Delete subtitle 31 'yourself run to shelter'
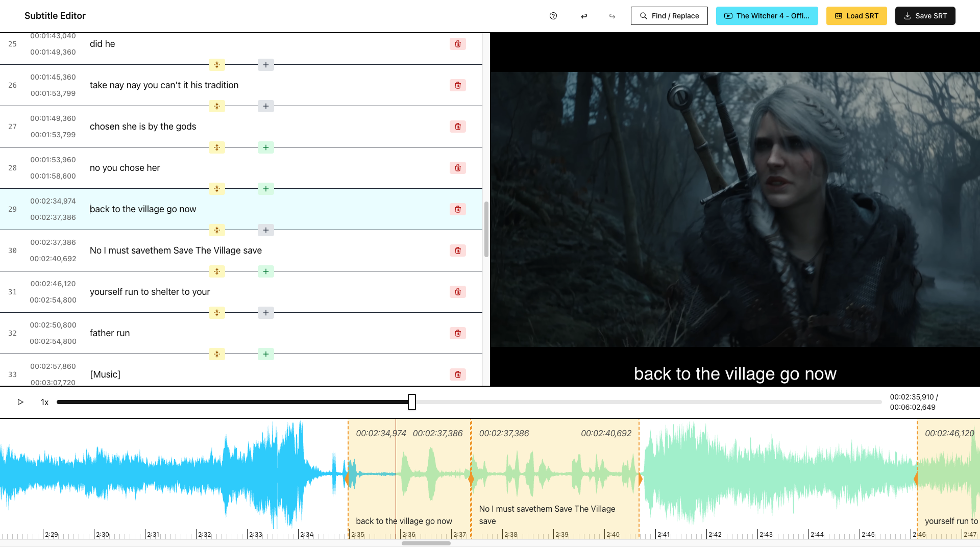 (458, 292)
